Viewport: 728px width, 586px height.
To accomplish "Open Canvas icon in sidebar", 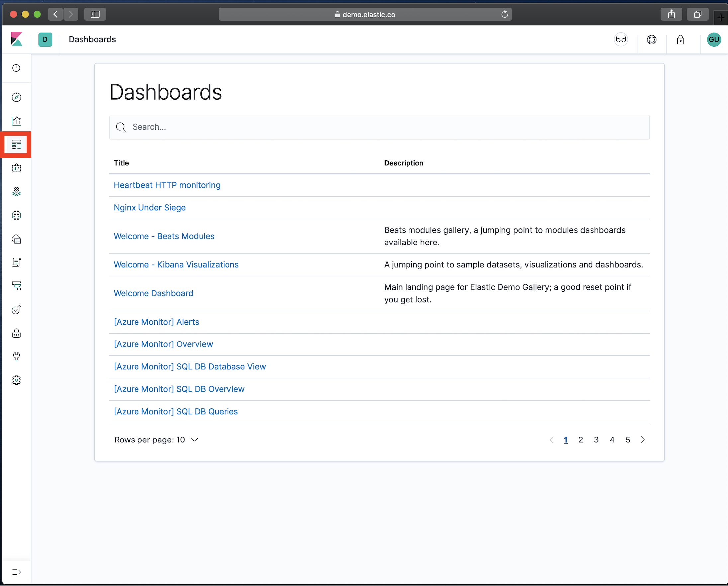I will click(x=16, y=168).
